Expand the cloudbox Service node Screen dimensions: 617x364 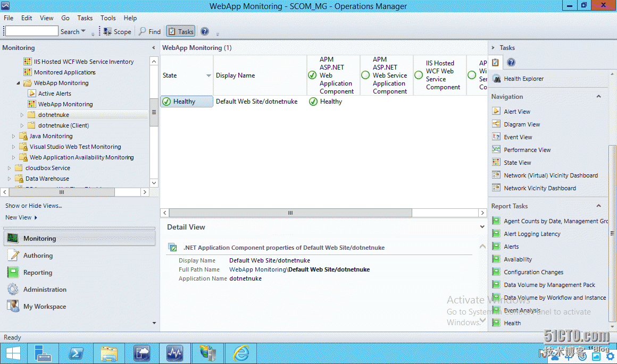[9, 168]
